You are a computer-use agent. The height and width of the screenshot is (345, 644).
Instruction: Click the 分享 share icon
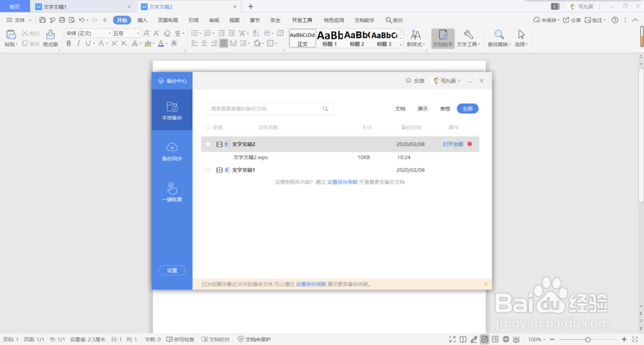click(572, 20)
